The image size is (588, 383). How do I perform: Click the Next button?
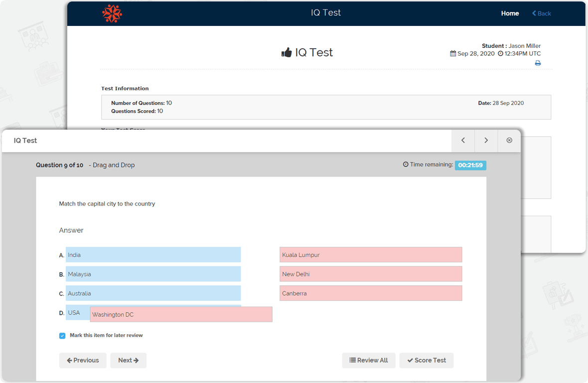click(x=128, y=361)
